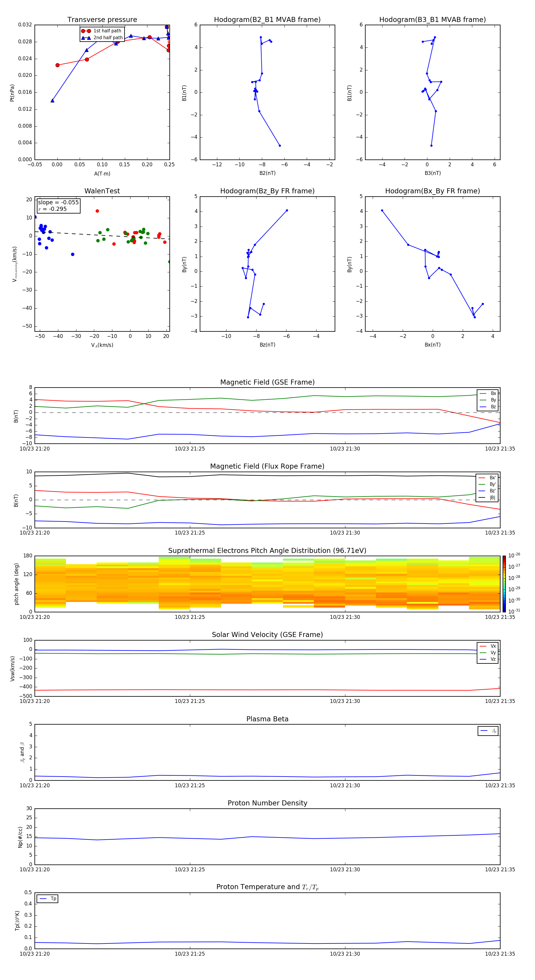Image resolution: width=535 pixels, height=980 pixels.
Task: Click the pitch angle color scale bar
Action: pos(504,584)
